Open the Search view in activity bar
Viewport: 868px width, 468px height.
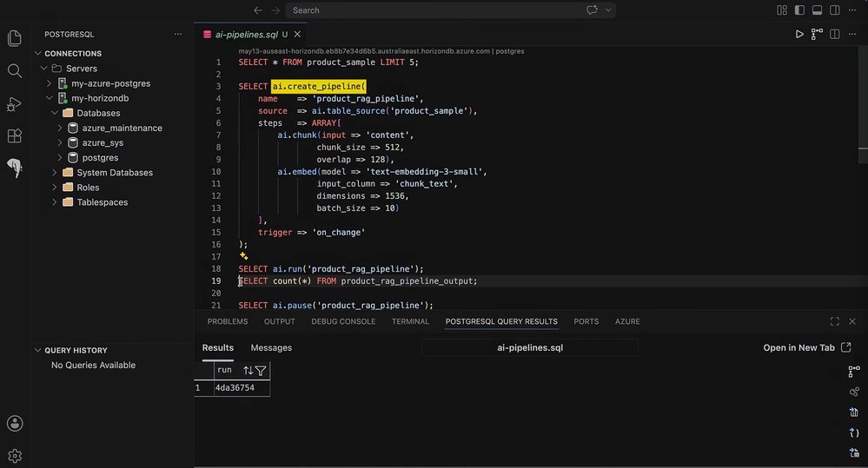(15, 71)
